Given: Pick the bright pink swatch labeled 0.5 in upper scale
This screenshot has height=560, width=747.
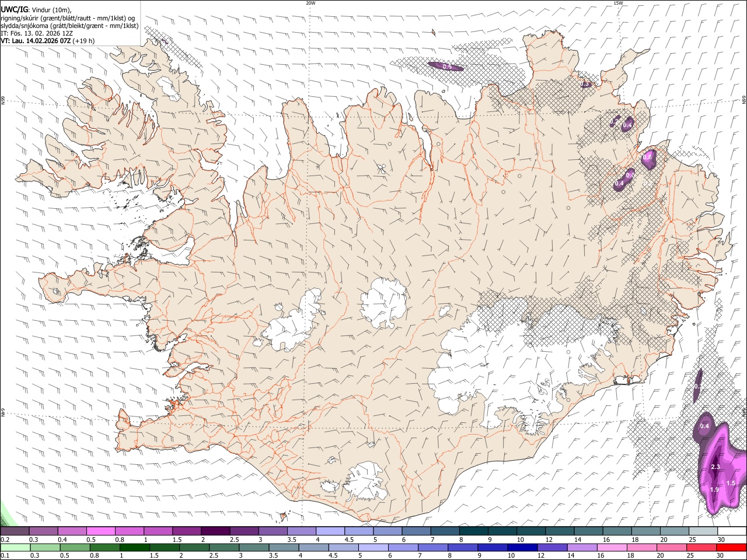Looking at the screenshot, I should click(x=100, y=531).
